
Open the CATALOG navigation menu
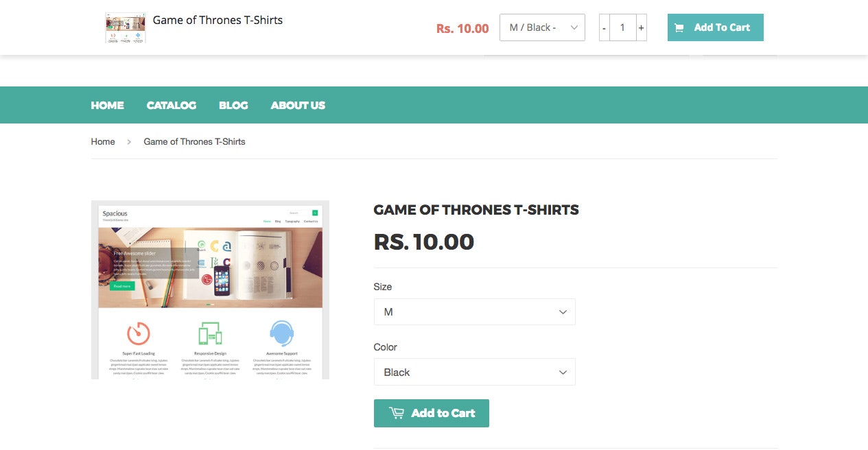[x=171, y=105]
